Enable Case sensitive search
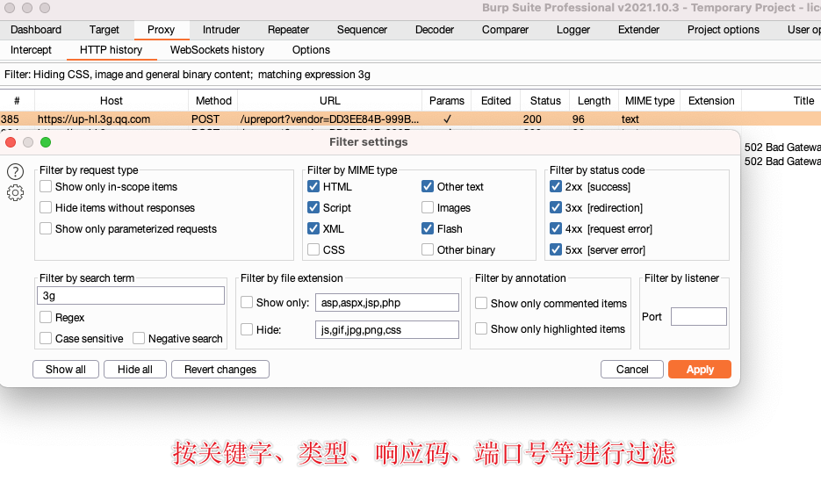The height and width of the screenshot is (504, 821). click(46, 338)
